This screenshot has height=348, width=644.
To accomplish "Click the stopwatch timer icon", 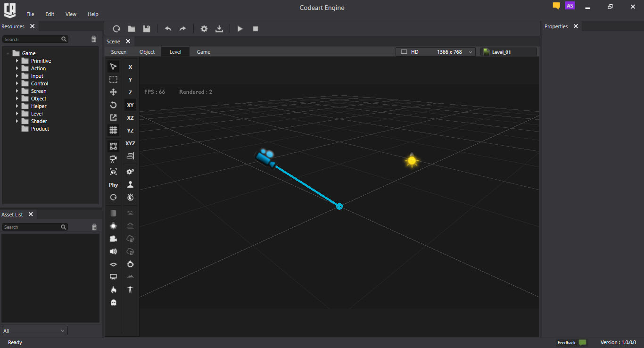I will coord(130,197).
